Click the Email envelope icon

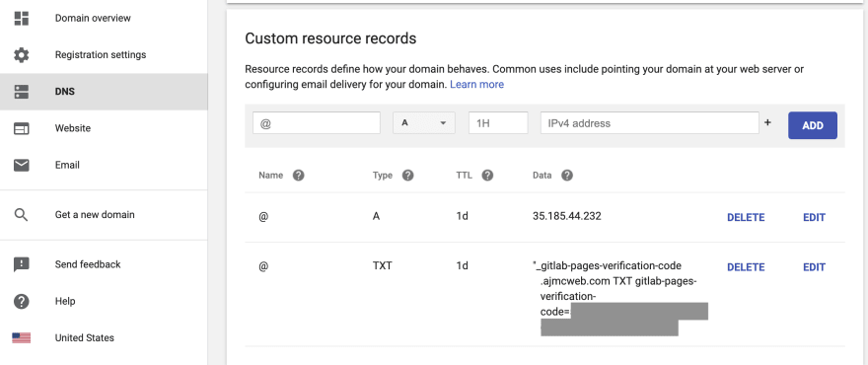coord(21,165)
